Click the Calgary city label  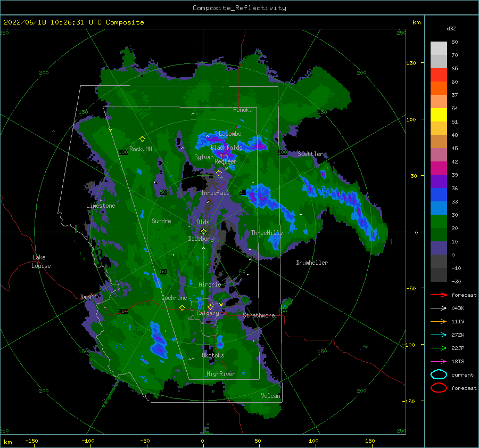[x=208, y=313]
